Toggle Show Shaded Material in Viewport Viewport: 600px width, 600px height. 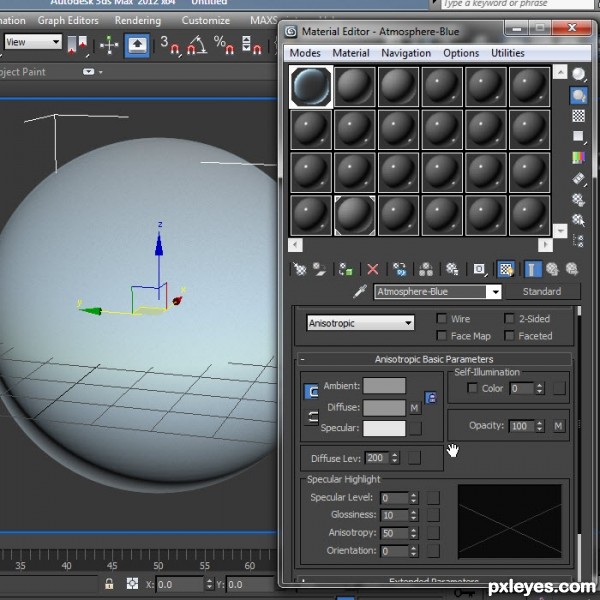pos(506,269)
